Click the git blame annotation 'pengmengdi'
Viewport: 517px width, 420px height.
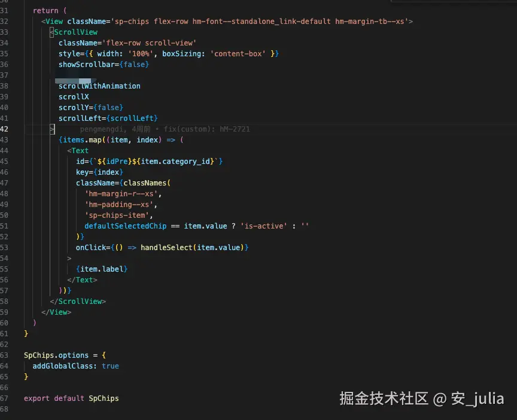pyautogui.click(x=165, y=129)
